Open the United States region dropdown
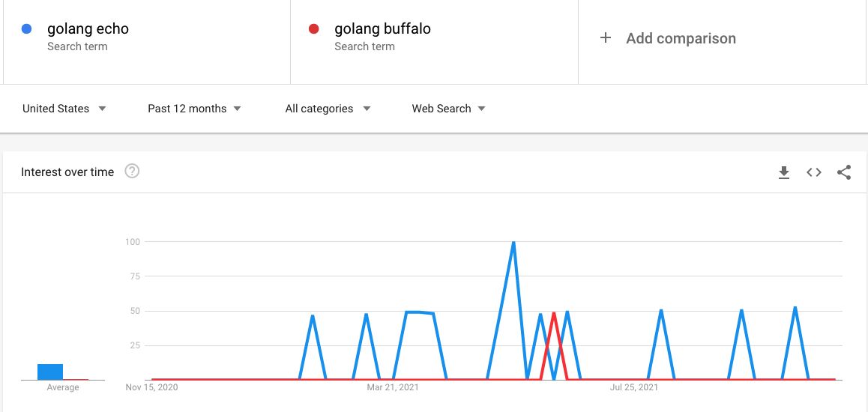 tap(64, 109)
